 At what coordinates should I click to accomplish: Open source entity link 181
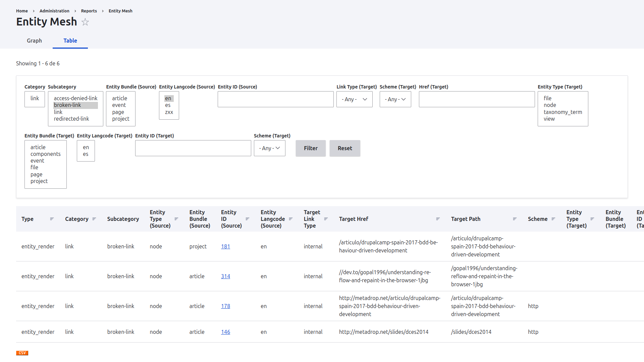click(225, 246)
